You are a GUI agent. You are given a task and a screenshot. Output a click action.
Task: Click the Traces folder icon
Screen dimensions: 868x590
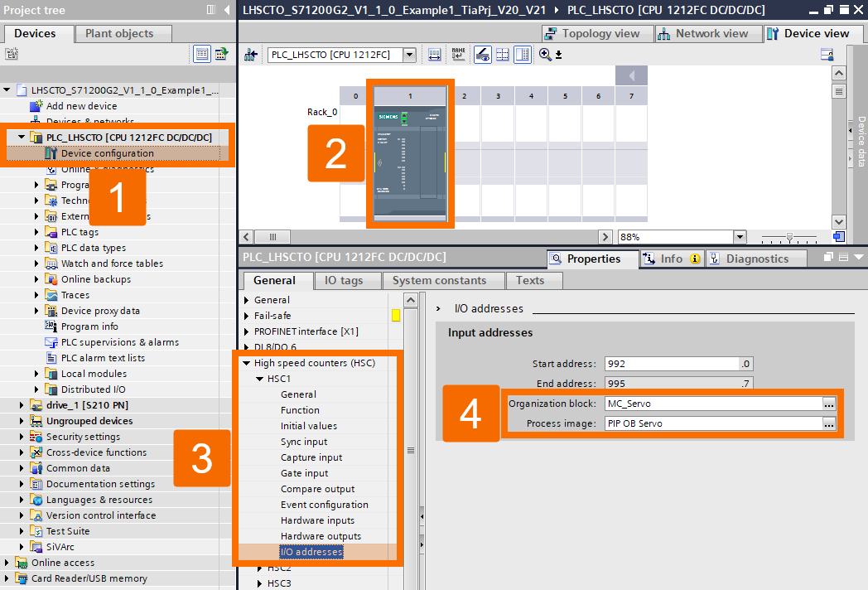(x=51, y=295)
